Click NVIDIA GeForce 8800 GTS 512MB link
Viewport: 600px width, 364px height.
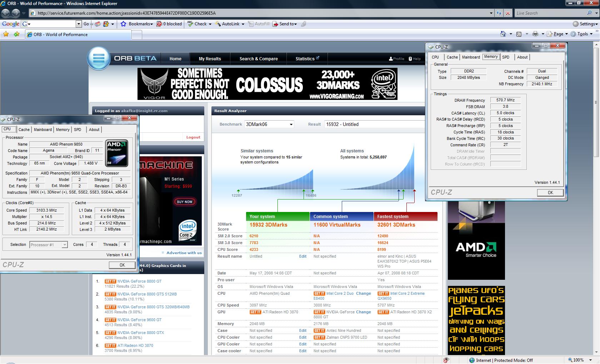coord(147,294)
